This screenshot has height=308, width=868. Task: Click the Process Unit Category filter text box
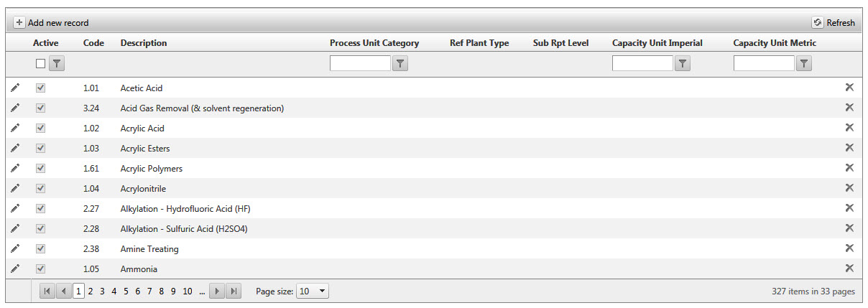pyautogui.click(x=360, y=64)
